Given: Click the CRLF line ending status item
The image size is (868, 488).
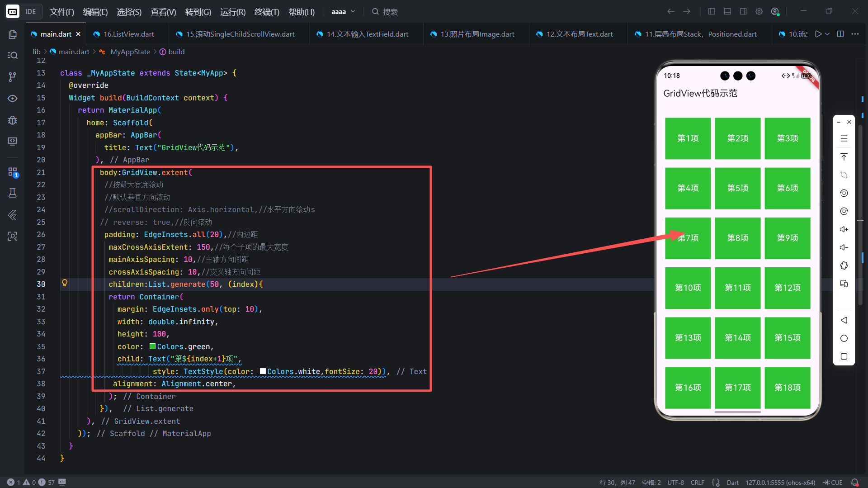Looking at the screenshot, I should coord(698,482).
